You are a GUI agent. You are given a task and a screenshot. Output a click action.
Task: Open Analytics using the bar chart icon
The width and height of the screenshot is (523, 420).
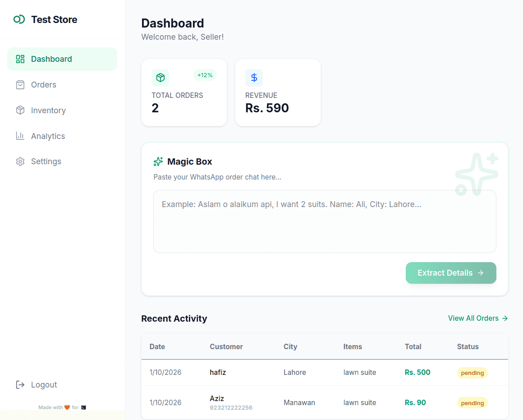pyautogui.click(x=20, y=136)
